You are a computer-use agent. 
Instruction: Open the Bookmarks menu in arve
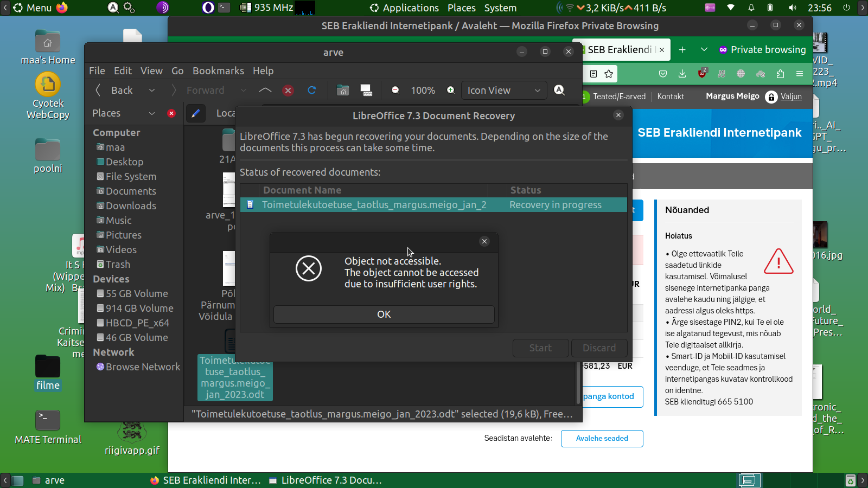coord(218,71)
